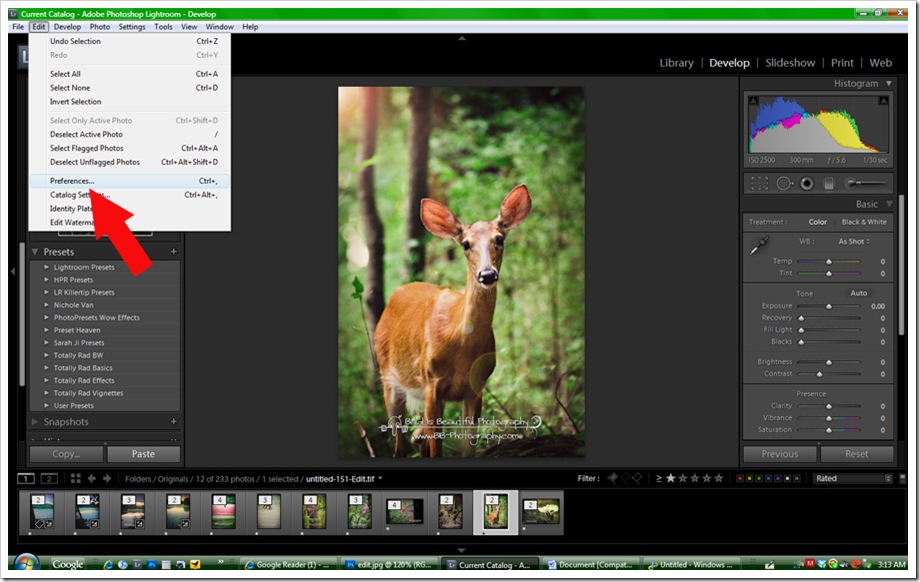Toggle filters switch at filmstrip right end
The width and height of the screenshot is (920, 582).
(x=903, y=479)
